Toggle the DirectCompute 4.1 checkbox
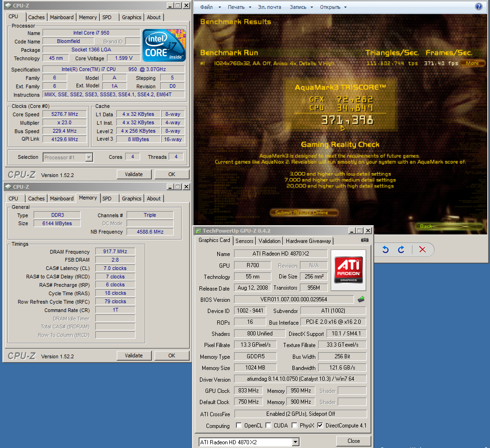 pos(320,425)
